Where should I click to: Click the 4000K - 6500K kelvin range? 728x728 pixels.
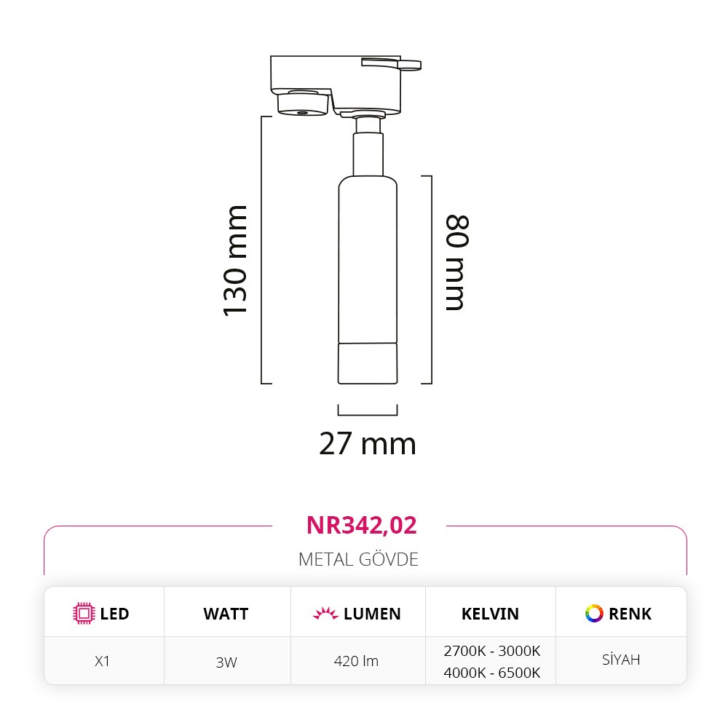point(491,673)
